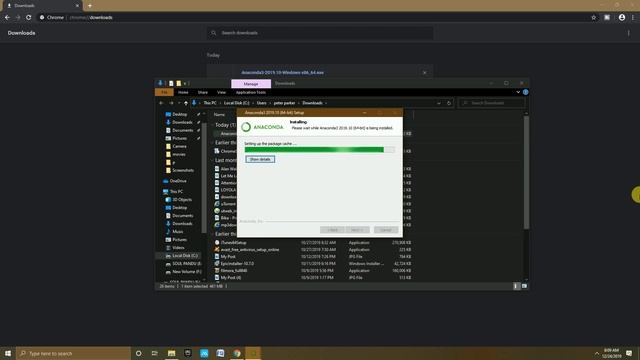Open the movies folder in sidebar

tap(179, 154)
